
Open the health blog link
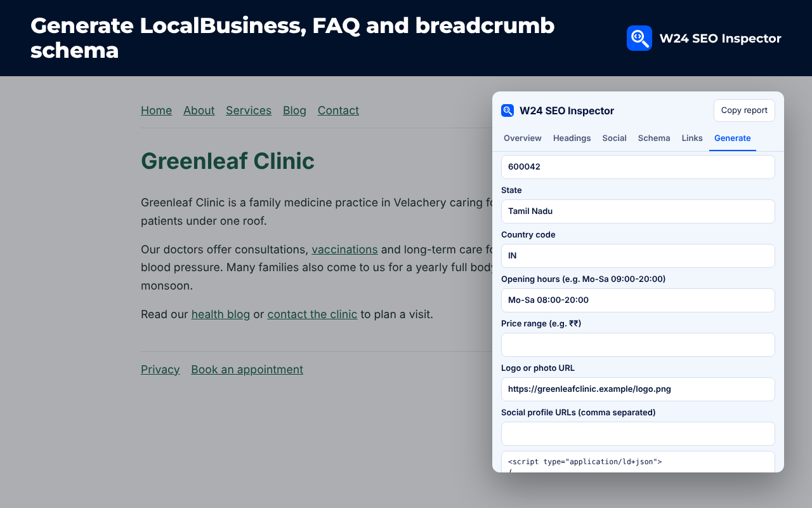click(221, 314)
